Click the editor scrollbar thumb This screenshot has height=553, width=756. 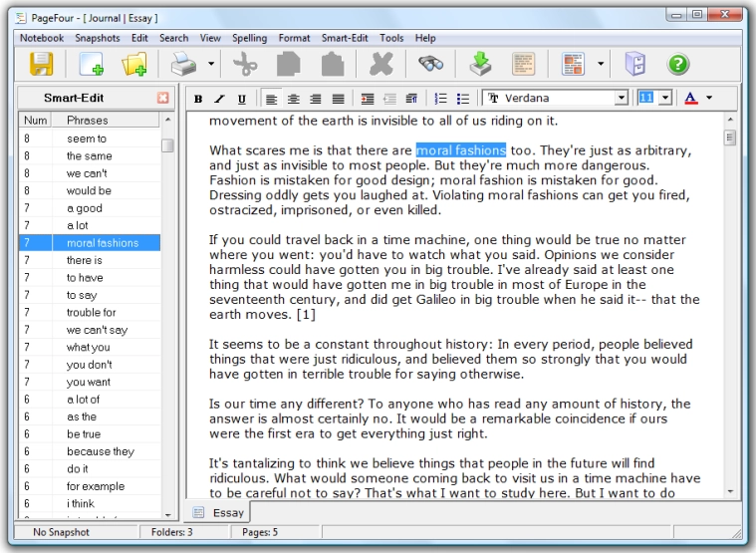click(730, 138)
